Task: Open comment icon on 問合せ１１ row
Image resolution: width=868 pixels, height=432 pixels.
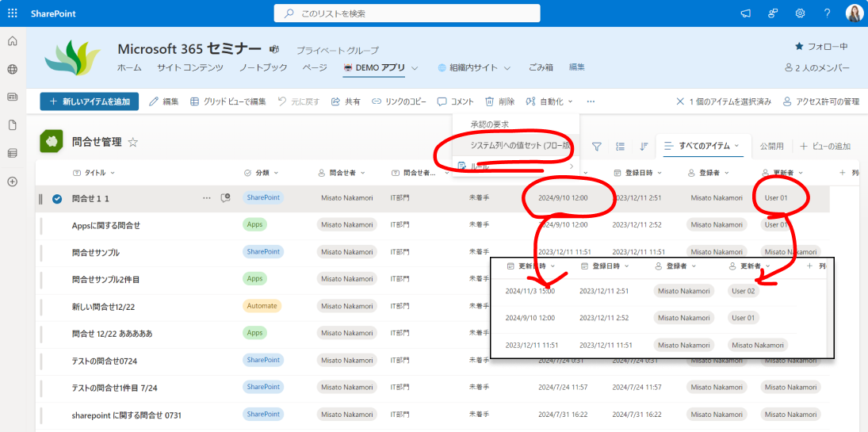Action: [x=225, y=197]
